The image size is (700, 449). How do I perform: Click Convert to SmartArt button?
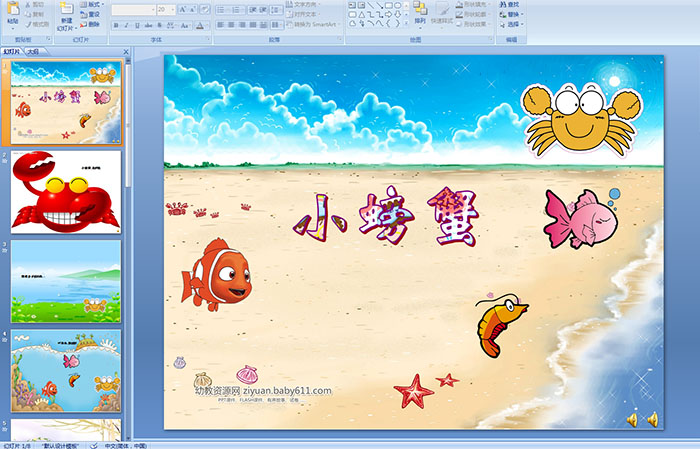point(312,24)
